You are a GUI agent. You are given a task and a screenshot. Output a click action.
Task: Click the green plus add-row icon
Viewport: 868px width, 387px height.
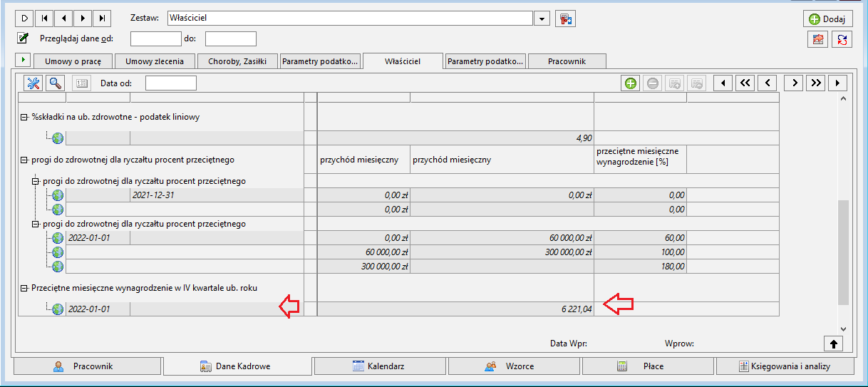click(630, 83)
